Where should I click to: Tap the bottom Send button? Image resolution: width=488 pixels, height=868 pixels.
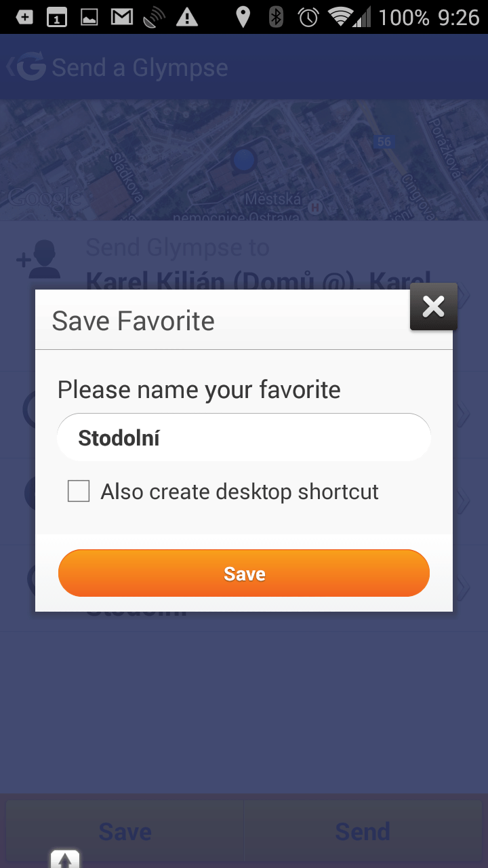click(363, 831)
